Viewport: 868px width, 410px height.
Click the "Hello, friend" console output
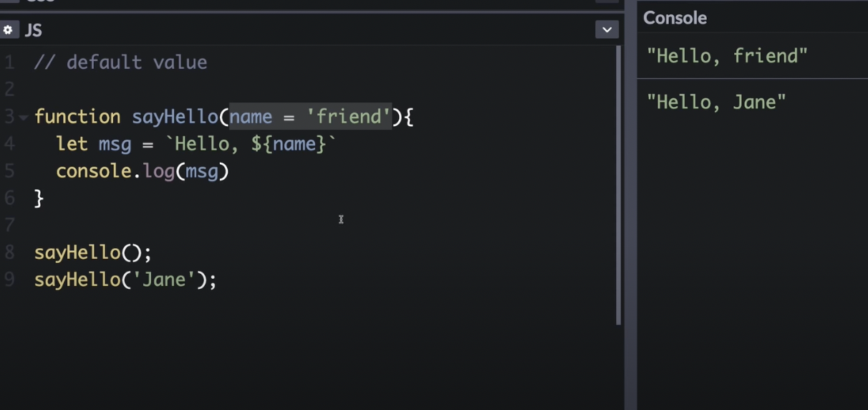click(x=727, y=56)
